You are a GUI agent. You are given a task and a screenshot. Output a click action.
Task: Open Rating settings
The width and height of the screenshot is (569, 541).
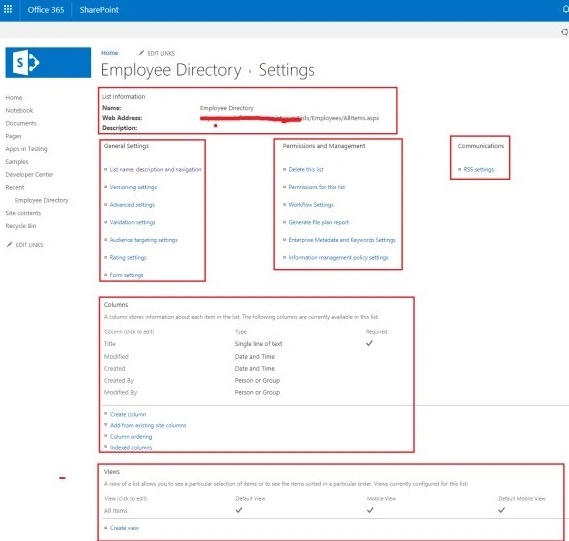pyautogui.click(x=128, y=258)
